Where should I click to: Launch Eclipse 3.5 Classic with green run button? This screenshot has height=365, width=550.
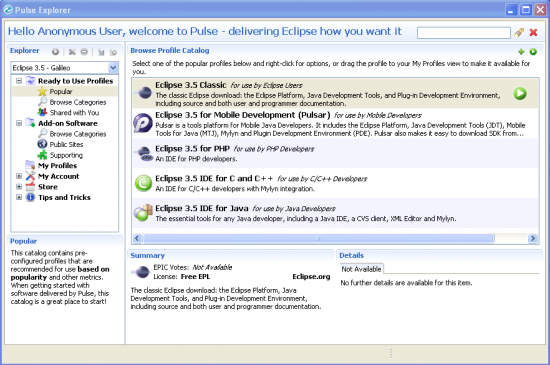(520, 94)
